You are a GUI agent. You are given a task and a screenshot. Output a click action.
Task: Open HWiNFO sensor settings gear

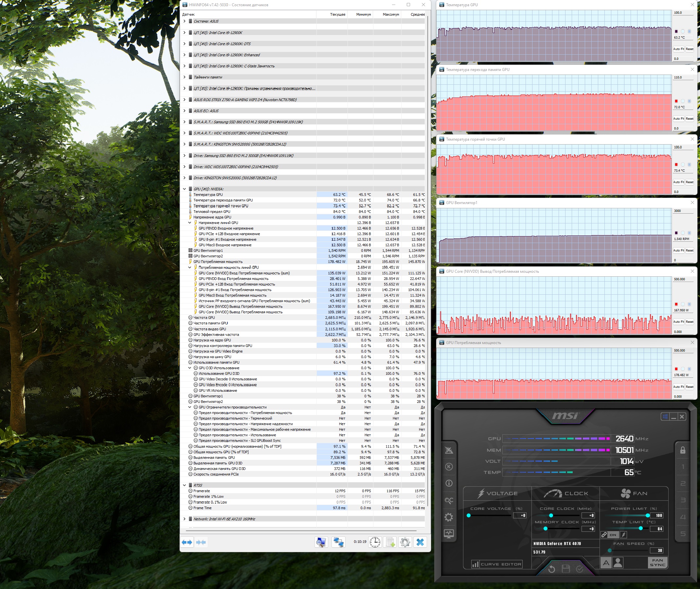coord(405,542)
